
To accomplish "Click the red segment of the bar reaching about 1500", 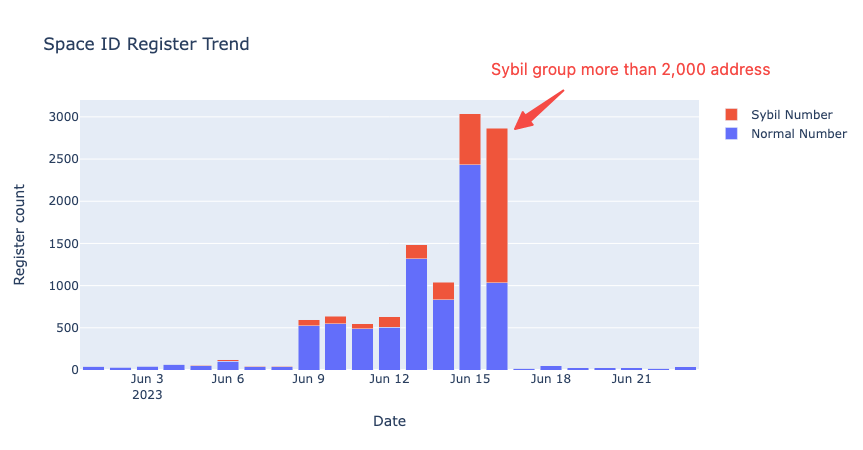I will 417,252.
